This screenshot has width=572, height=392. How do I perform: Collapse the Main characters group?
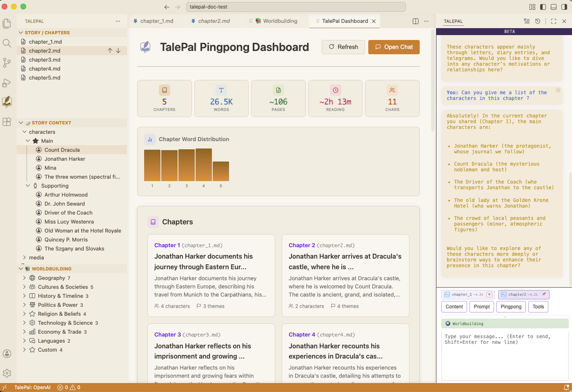click(x=28, y=141)
